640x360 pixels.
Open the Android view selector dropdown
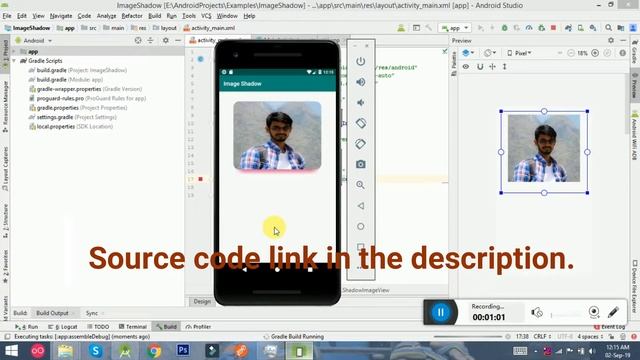34,40
